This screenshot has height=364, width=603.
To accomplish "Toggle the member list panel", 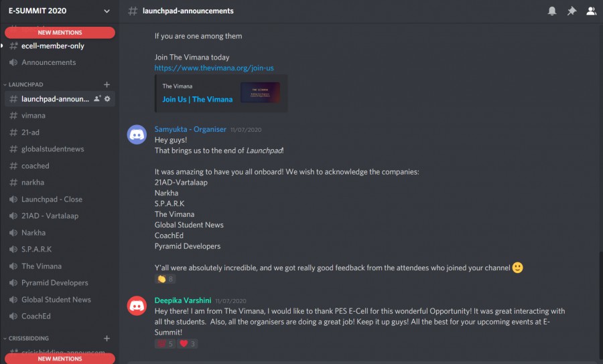I will 591,11.
